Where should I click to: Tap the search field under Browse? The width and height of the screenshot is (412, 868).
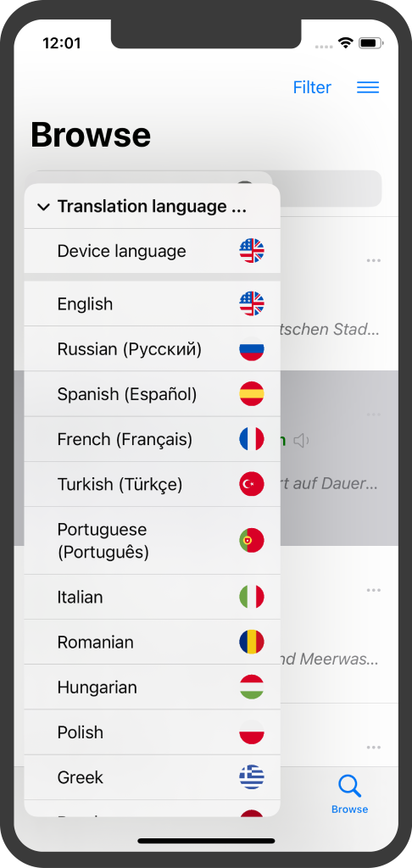208,189
